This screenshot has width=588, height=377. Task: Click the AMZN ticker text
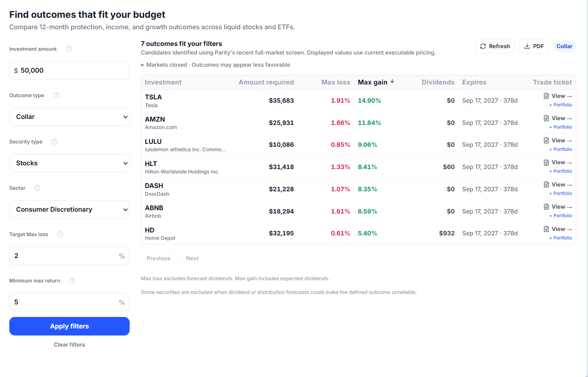(155, 119)
